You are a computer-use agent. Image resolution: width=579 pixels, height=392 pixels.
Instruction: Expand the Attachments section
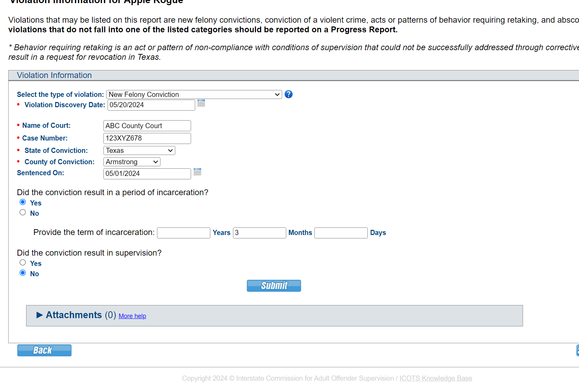(40, 315)
